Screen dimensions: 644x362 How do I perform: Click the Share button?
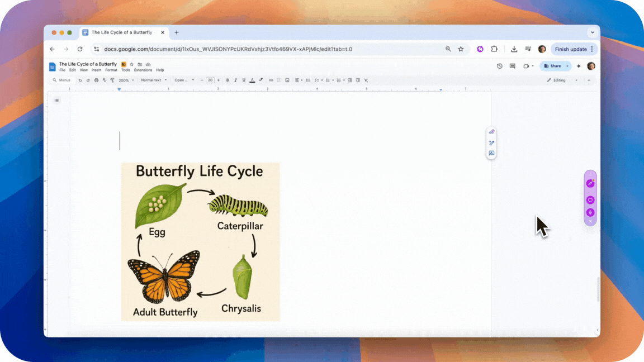pyautogui.click(x=554, y=66)
